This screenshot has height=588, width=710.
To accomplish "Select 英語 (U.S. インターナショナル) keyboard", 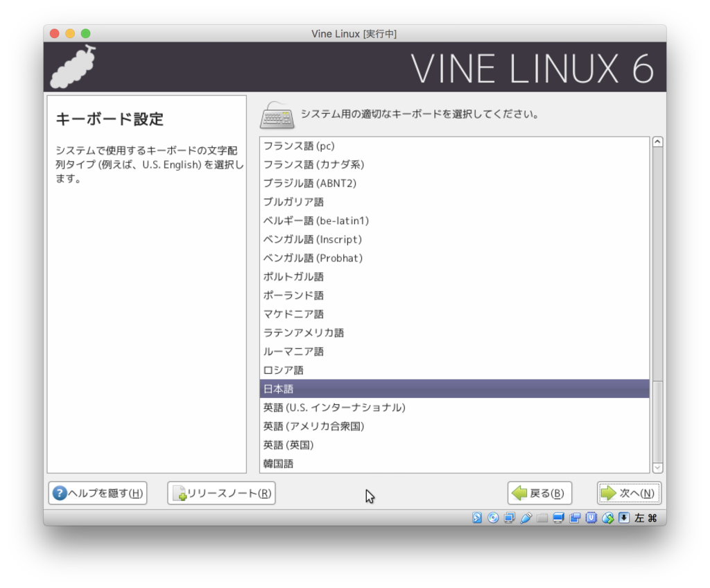I will pyautogui.click(x=455, y=408).
